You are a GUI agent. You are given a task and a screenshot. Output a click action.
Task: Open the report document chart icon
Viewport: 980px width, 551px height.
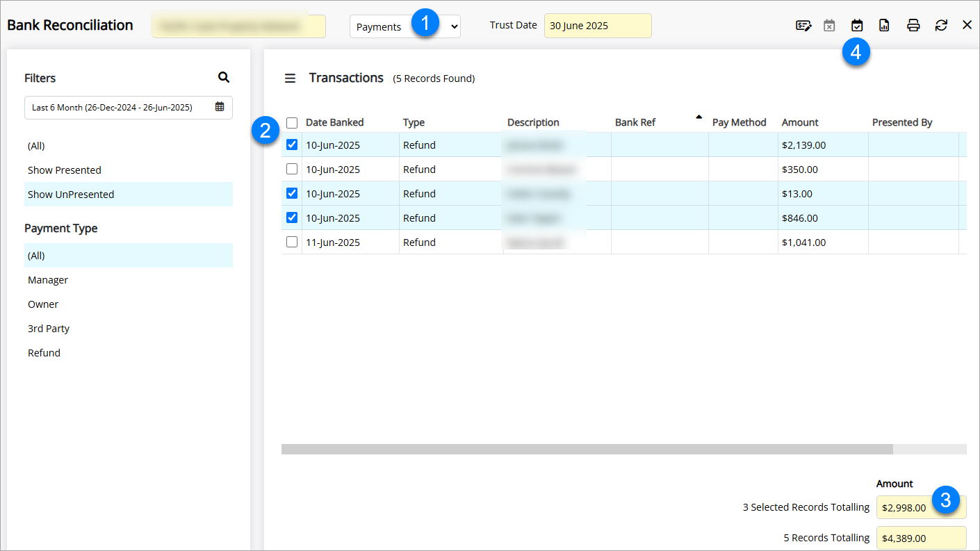click(x=884, y=26)
